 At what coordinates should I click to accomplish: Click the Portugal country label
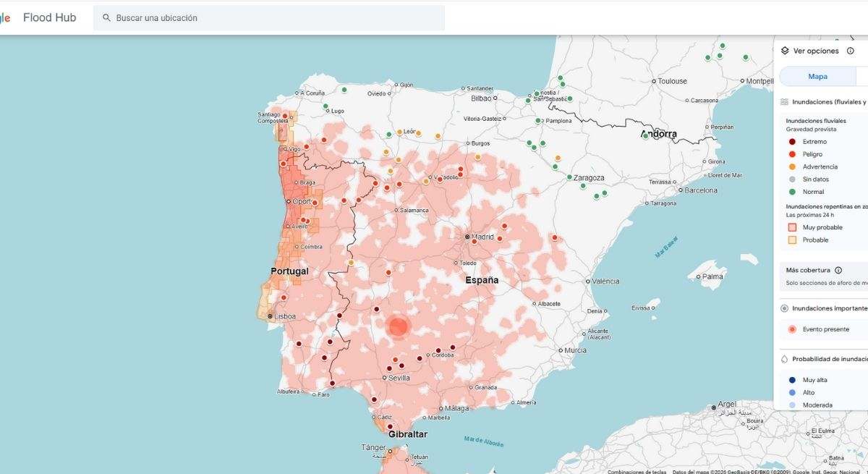(x=289, y=271)
